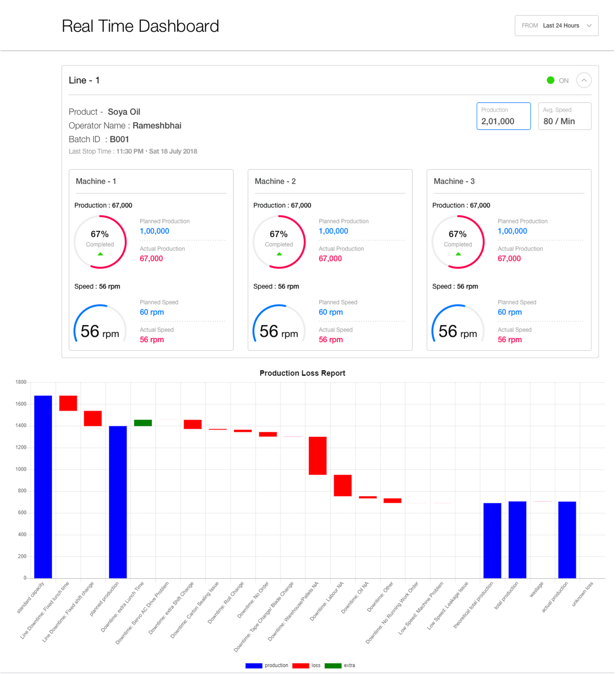Click Machine - 2 green completion arrow
The height and width of the screenshot is (674, 616).
(x=279, y=254)
